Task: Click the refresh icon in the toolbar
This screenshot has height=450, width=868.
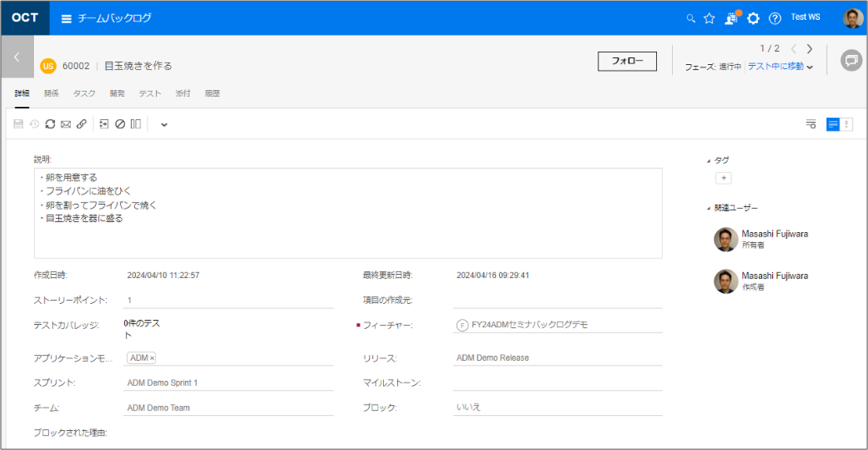Action: [50, 124]
